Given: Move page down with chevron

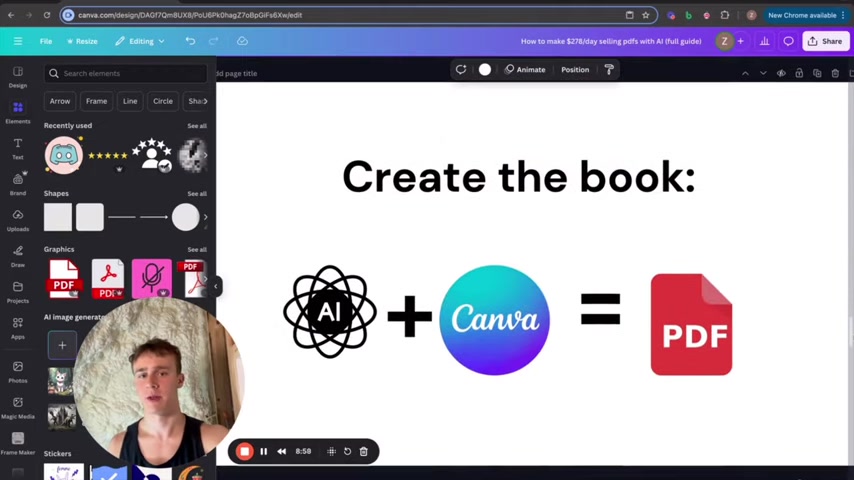Looking at the screenshot, I should (763, 74).
